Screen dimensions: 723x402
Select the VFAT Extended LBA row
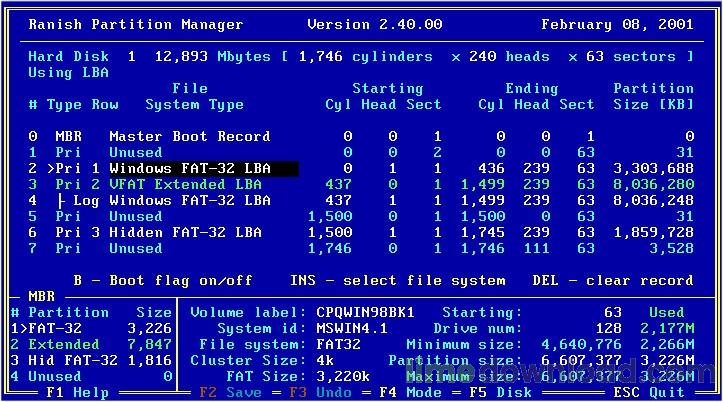pos(361,184)
